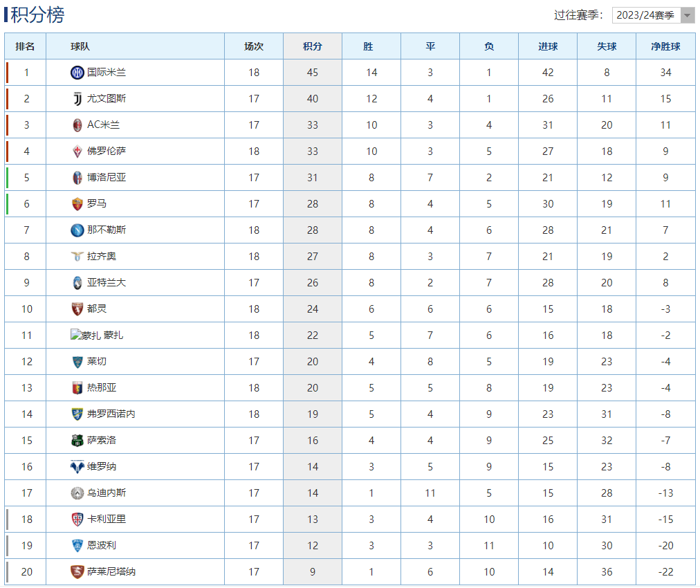700x588 pixels.
Task: Click the Inter Milan 45 points cell
Action: [313, 73]
